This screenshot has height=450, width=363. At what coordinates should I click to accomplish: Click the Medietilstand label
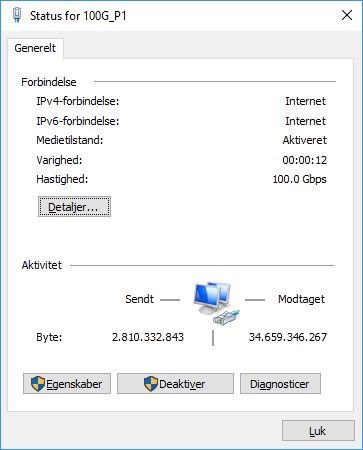(x=70, y=140)
